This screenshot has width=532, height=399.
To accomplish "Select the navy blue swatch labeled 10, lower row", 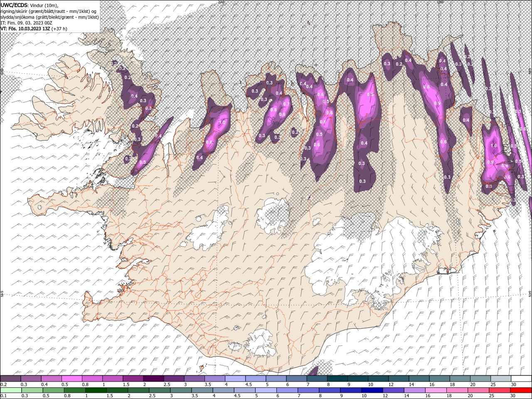I will tap(372, 390).
